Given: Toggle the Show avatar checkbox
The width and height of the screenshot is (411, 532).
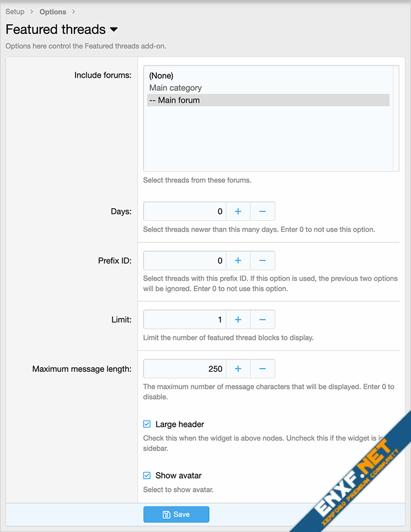Looking at the screenshot, I should point(147,475).
